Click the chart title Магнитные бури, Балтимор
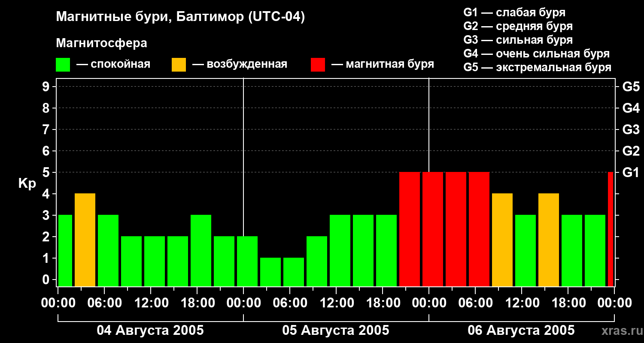The height and width of the screenshot is (343, 644). pyautogui.click(x=180, y=17)
